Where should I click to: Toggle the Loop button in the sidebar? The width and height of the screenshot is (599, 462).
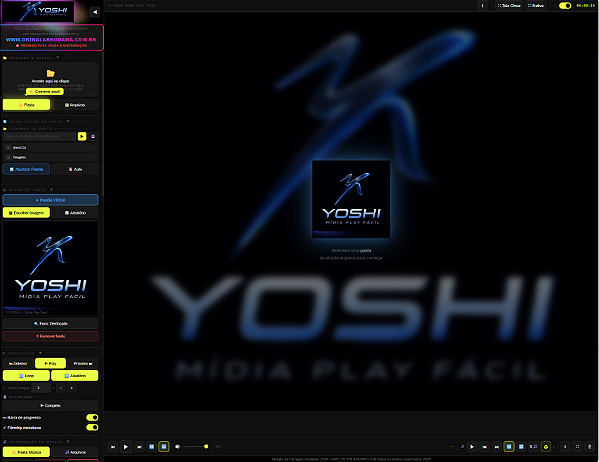(x=26, y=376)
